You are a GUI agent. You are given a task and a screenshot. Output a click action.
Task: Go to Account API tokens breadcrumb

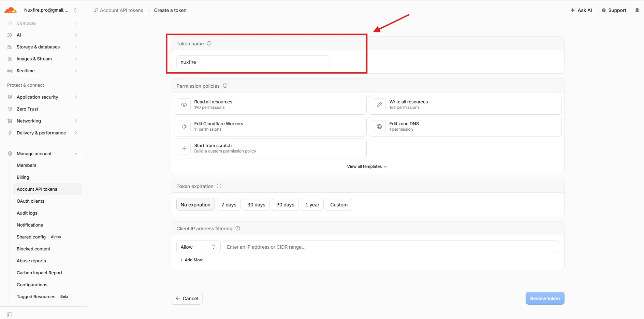(x=121, y=10)
